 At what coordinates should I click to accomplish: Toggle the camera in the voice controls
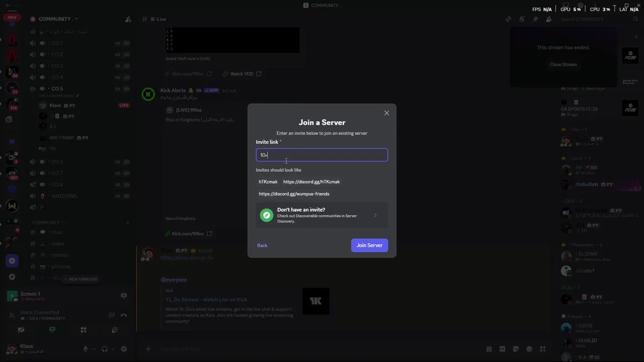pyautogui.click(x=21, y=330)
